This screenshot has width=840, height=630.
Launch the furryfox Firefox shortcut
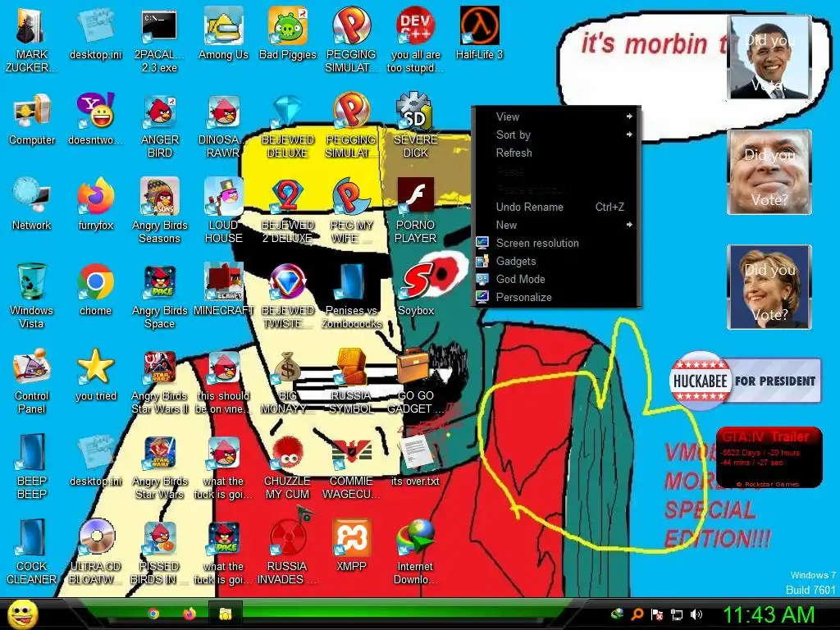[96, 203]
